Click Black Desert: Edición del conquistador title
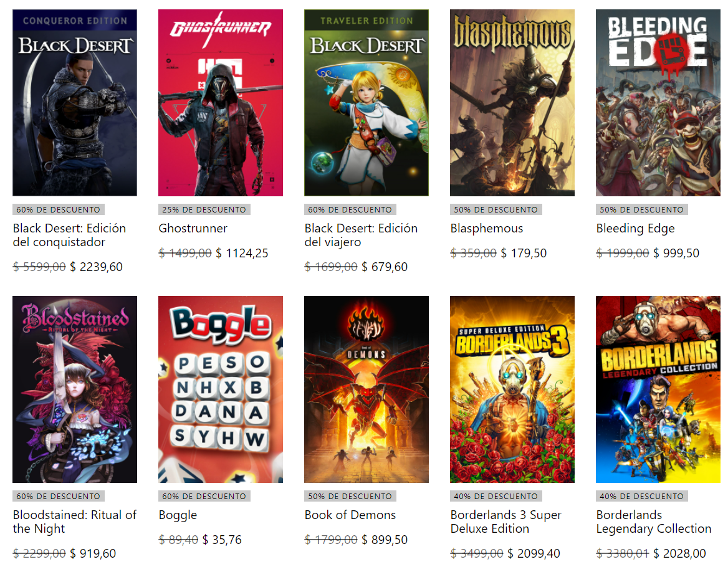 tap(70, 235)
